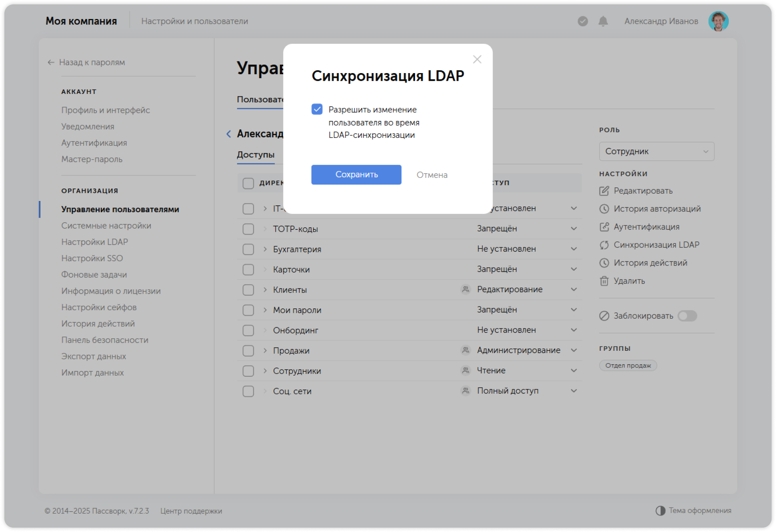Click the История действий clock icon in settings
776x532 pixels.
point(604,263)
